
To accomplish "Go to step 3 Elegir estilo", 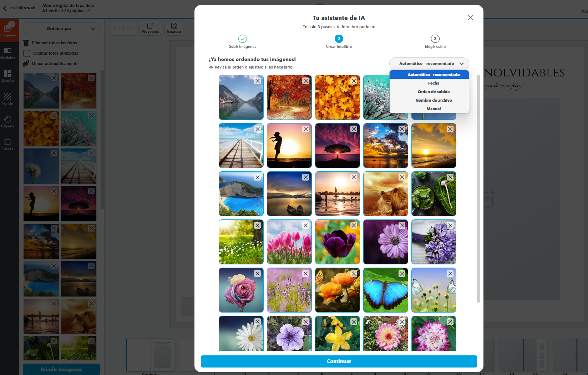I will click(435, 39).
